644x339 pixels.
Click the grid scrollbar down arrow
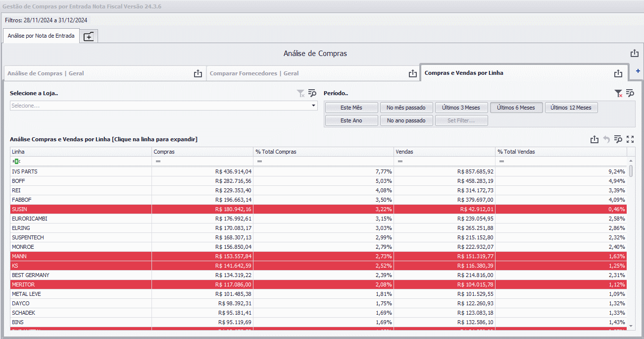coord(631,326)
